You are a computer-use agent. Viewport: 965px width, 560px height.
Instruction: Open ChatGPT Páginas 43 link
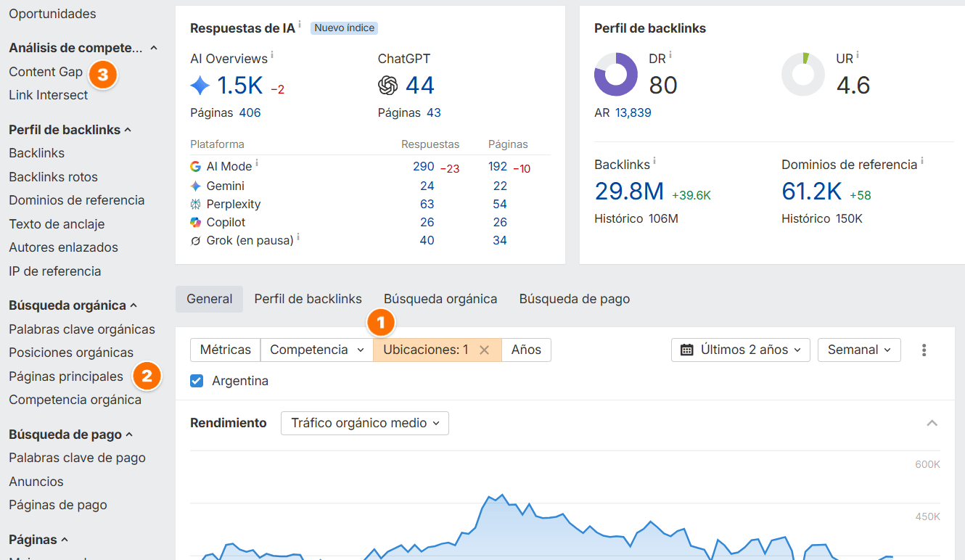(434, 113)
